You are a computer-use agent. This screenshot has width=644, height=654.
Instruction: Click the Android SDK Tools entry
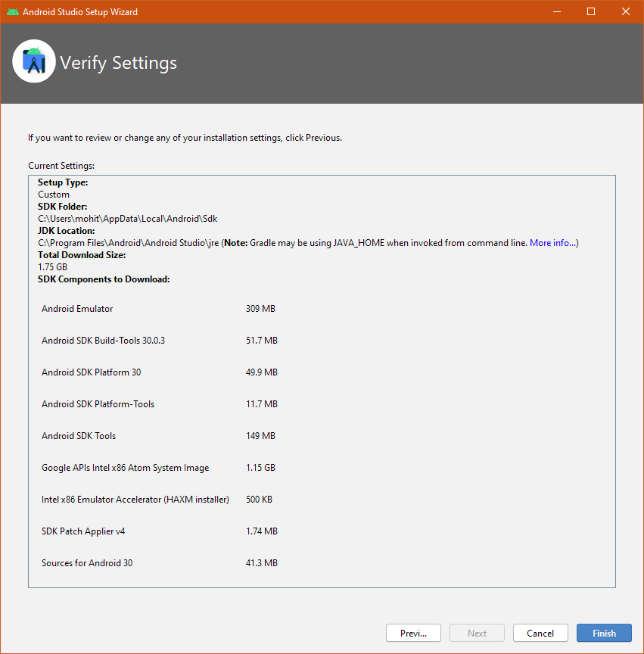tap(79, 436)
